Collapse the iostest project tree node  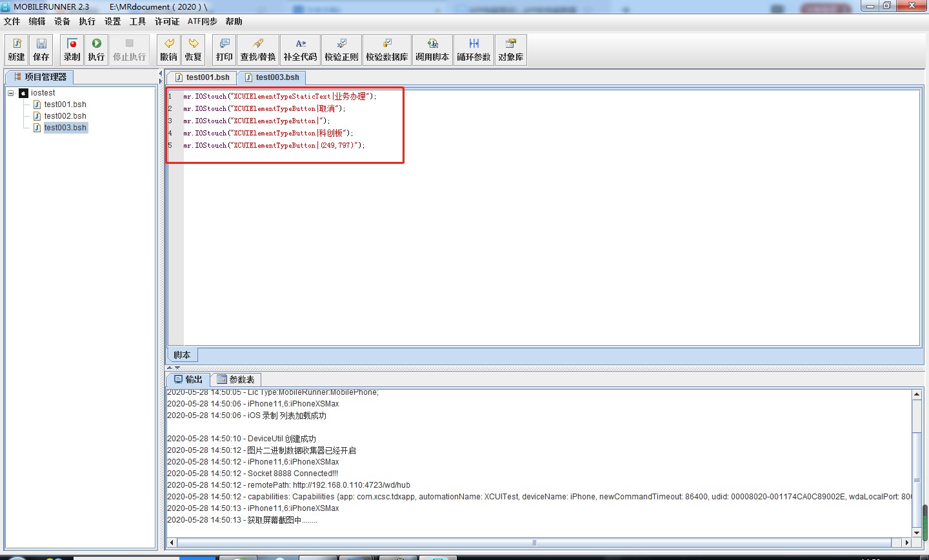(x=11, y=93)
